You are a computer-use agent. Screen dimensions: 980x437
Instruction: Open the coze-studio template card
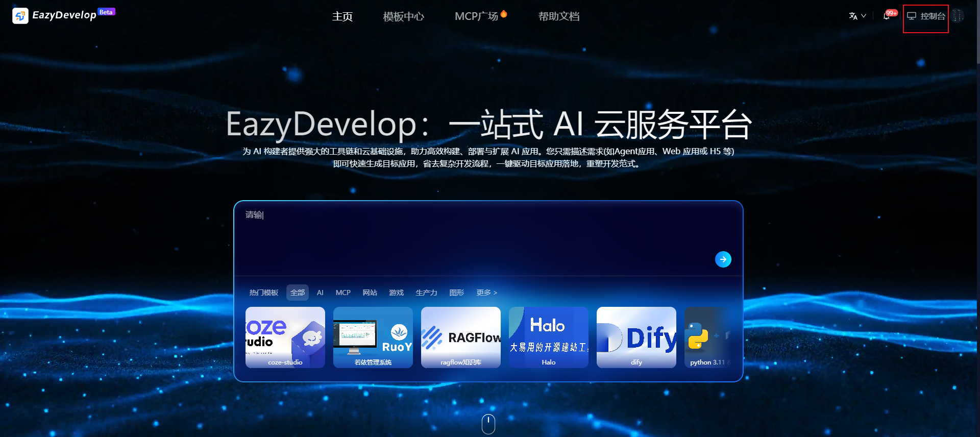coord(285,337)
